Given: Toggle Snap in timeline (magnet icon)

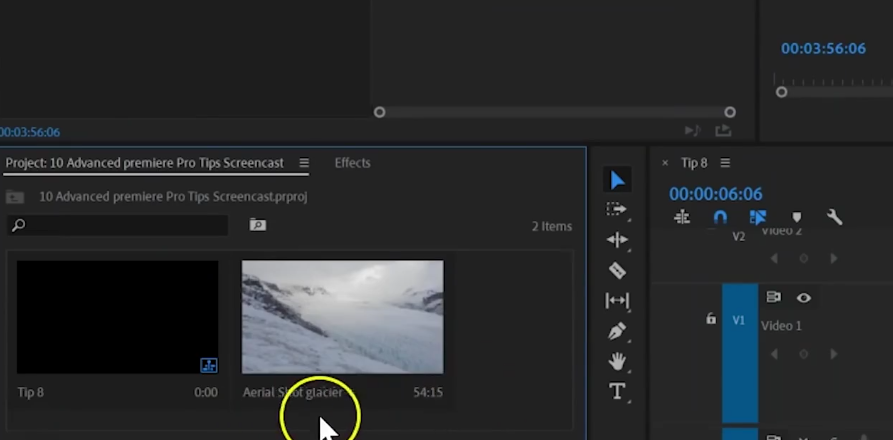Looking at the screenshot, I should (720, 217).
